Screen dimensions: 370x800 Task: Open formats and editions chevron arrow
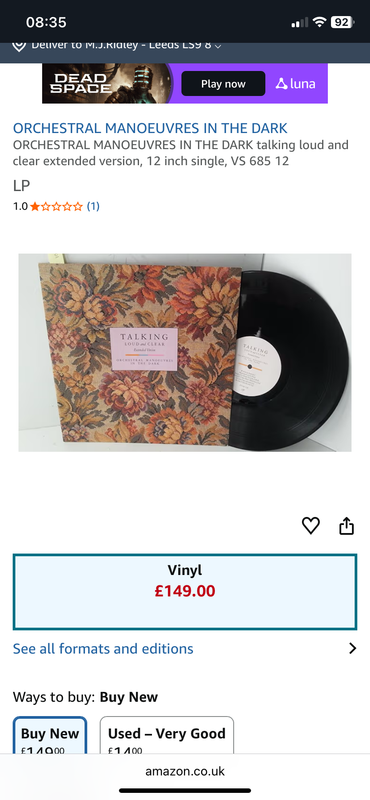coord(352,648)
